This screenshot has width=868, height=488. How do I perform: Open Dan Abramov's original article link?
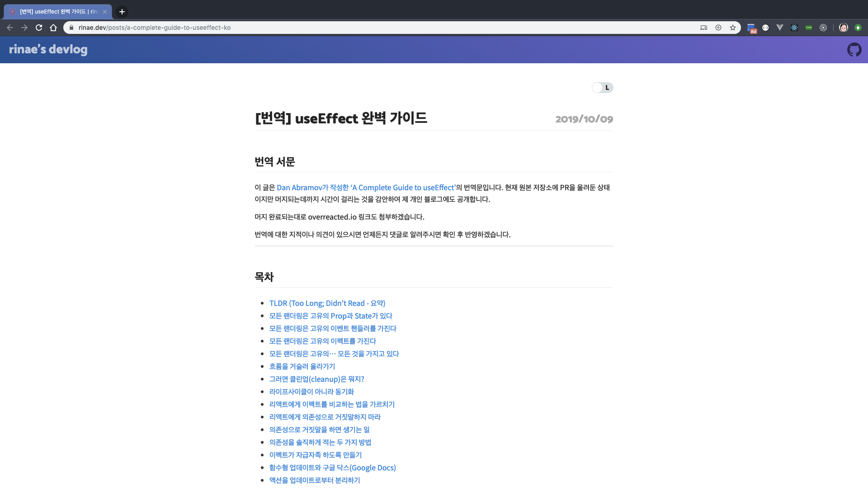tap(366, 188)
